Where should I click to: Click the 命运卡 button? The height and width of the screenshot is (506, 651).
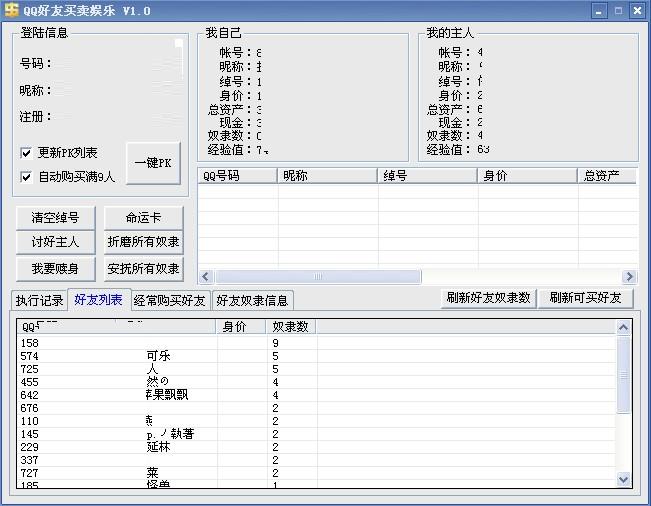[x=143, y=218]
